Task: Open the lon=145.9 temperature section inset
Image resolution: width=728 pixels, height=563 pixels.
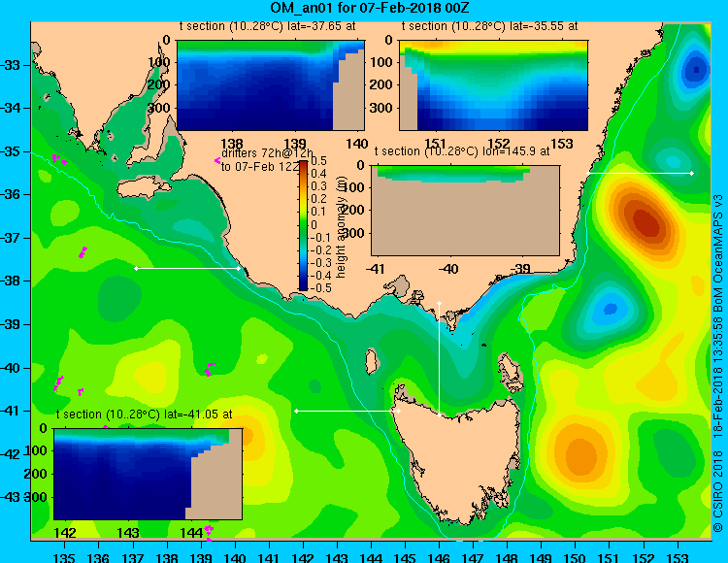Action: click(x=466, y=211)
